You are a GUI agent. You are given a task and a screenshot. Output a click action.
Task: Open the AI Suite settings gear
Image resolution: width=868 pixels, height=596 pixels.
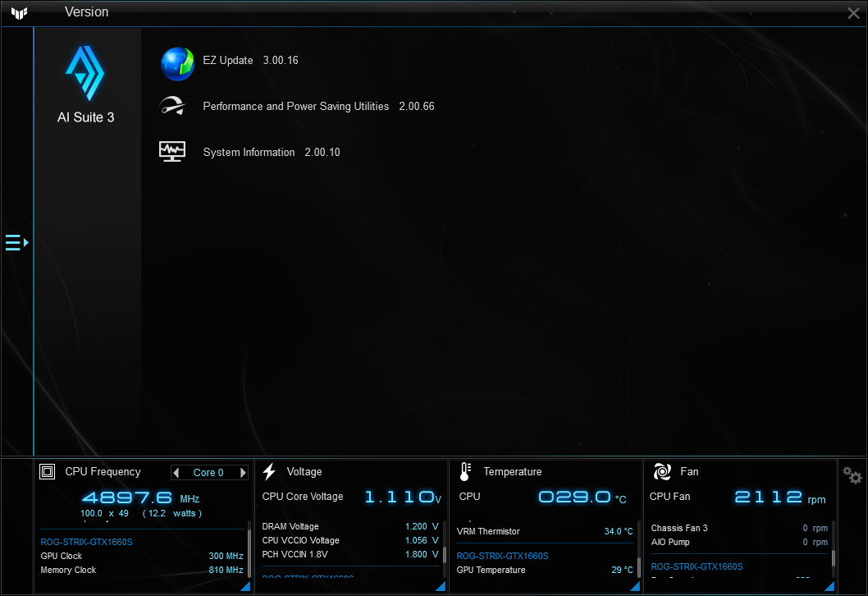pos(851,475)
